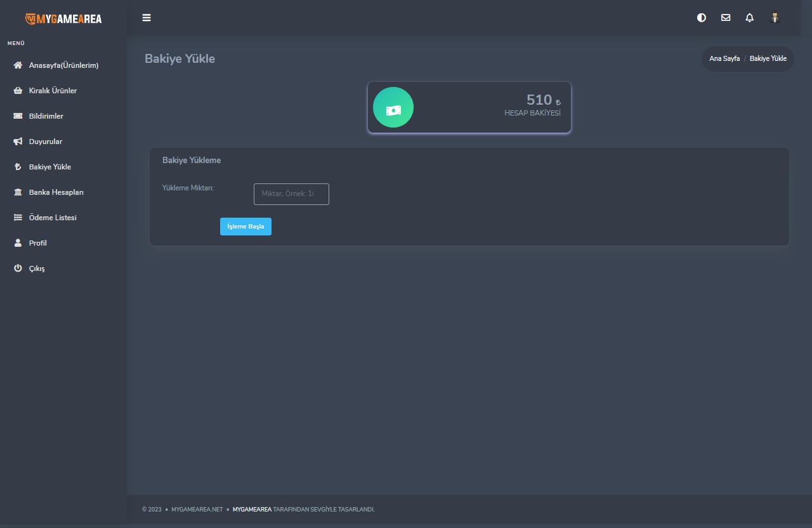
Task: Click the MYGAMEAREA footer link
Action: pyautogui.click(x=252, y=509)
